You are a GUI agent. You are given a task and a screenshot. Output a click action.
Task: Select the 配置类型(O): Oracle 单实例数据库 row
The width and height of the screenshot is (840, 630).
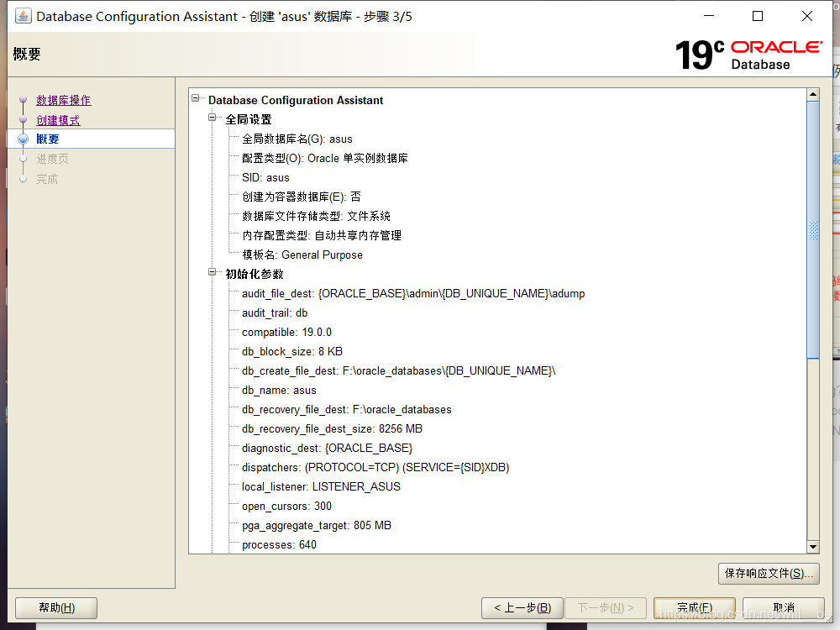point(324,159)
